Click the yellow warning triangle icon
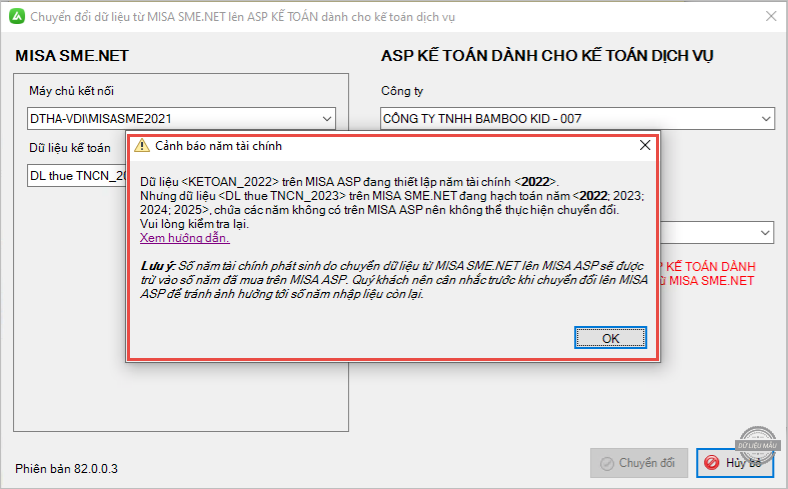 [142, 146]
